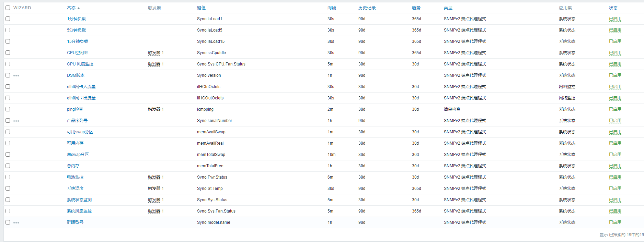This screenshot has height=242, width=644.
Task: Open 触发器 link for 系统状态监测
Action: [154, 200]
